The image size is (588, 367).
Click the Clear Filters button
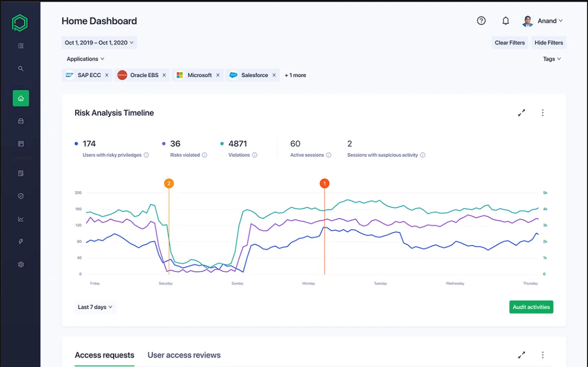pyautogui.click(x=510, y=43)
